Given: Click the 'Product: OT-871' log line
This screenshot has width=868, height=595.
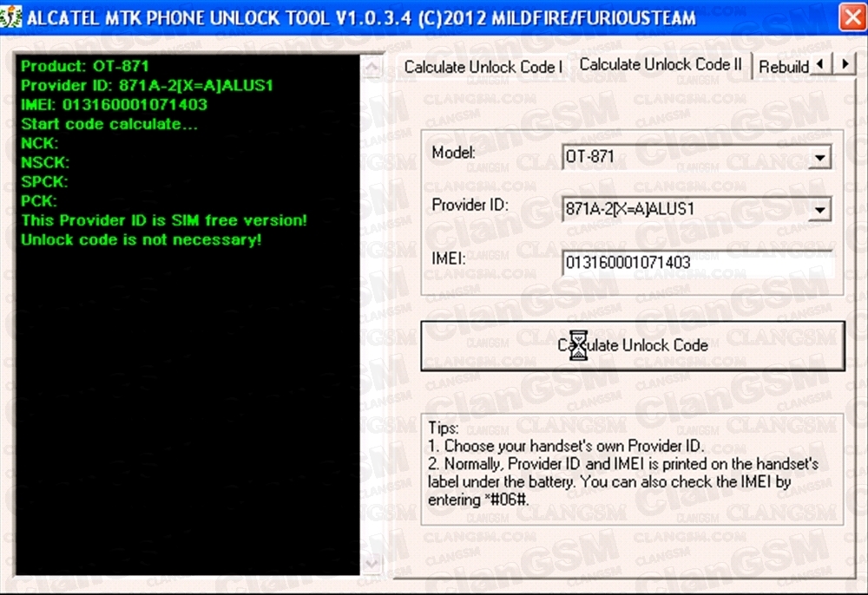Looking at the screenshot, I should point(85,67).
